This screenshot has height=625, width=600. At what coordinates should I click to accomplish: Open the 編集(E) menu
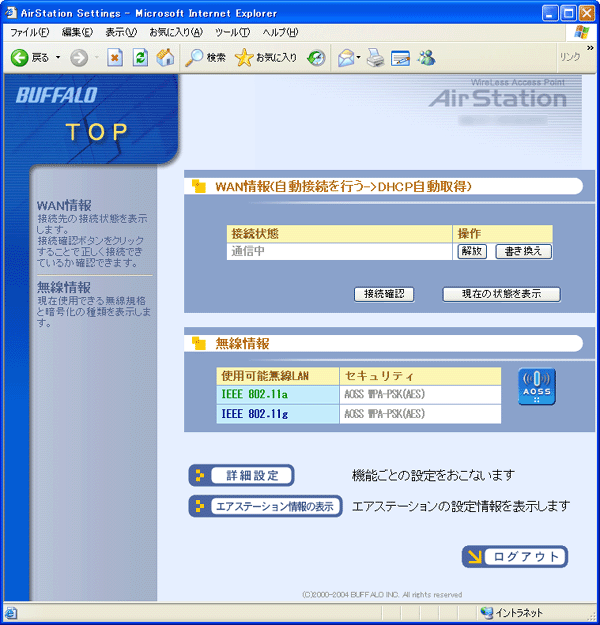point(77,32)
